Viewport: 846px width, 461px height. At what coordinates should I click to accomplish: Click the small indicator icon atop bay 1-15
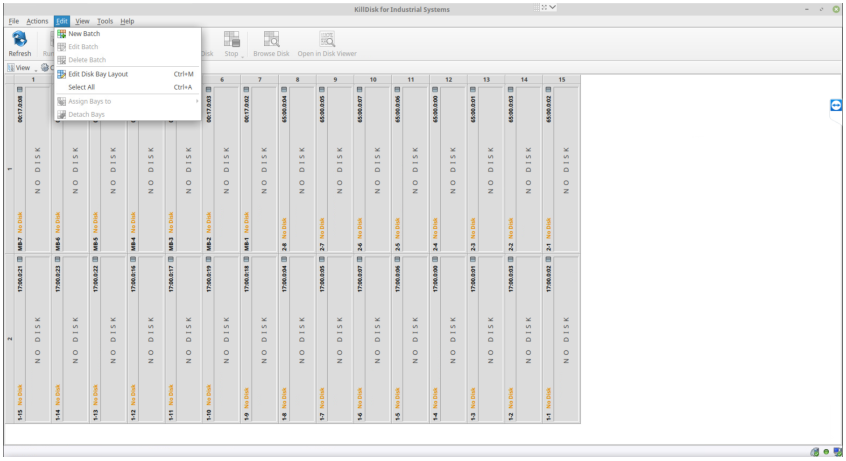point(20,260)
